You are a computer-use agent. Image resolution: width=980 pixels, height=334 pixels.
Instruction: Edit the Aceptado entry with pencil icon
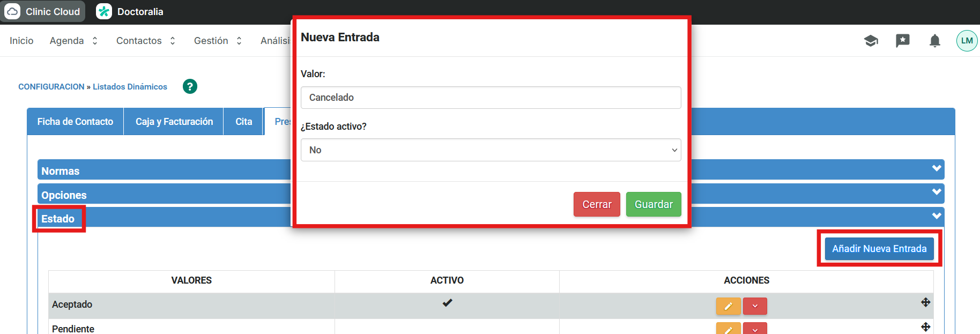coord(728,306)
